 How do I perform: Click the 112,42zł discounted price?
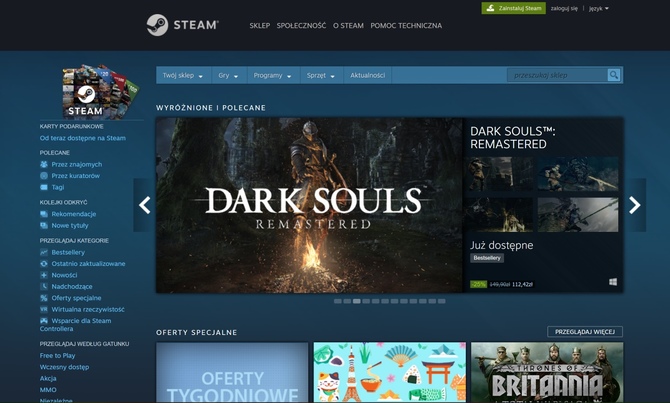point(522,284)
